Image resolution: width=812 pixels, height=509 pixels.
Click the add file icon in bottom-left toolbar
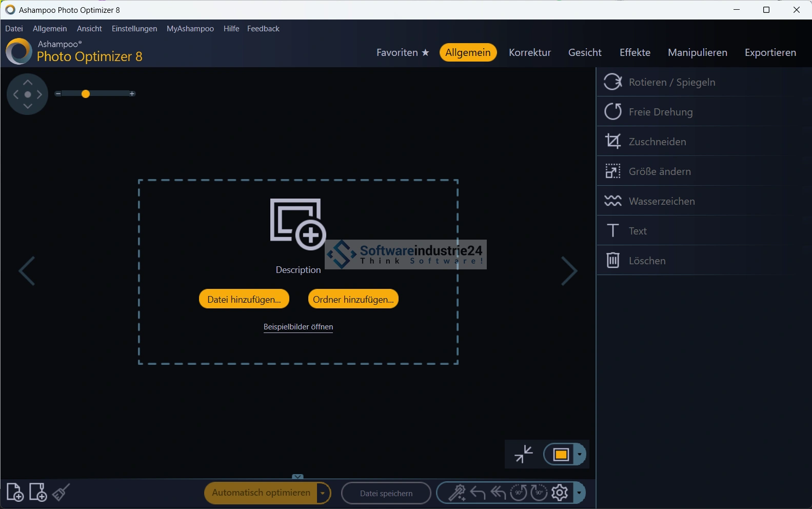coord(15,493)
